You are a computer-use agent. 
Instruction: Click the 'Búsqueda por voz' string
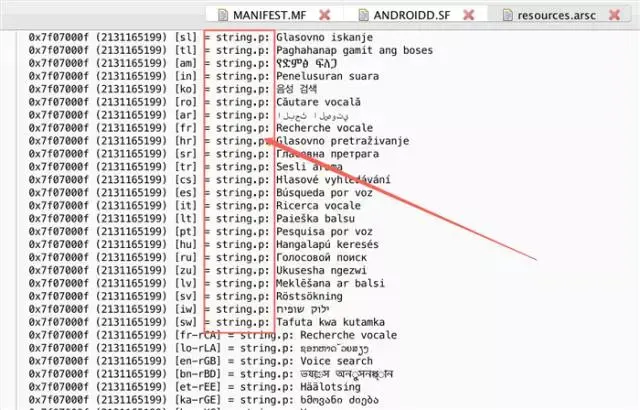point(324,193)
